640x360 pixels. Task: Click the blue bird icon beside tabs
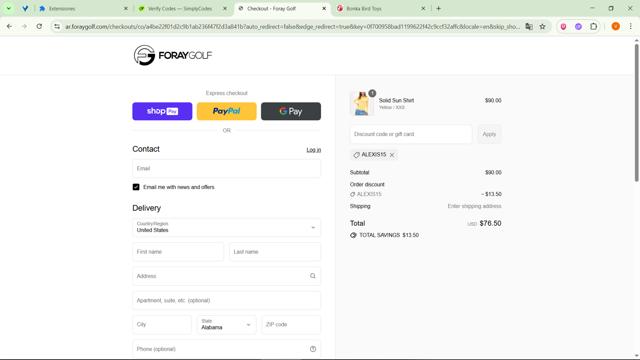coord(25,8)
